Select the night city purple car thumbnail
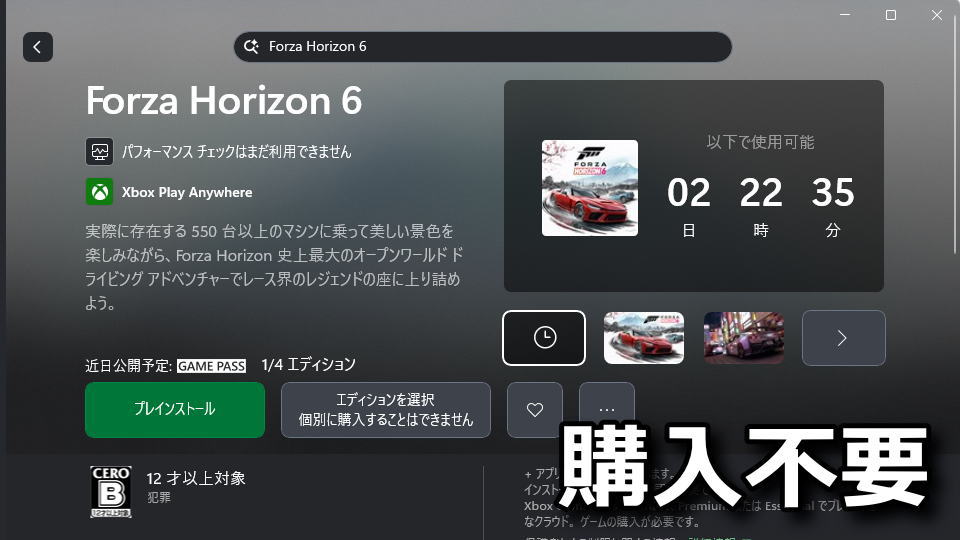 (743, 338)
